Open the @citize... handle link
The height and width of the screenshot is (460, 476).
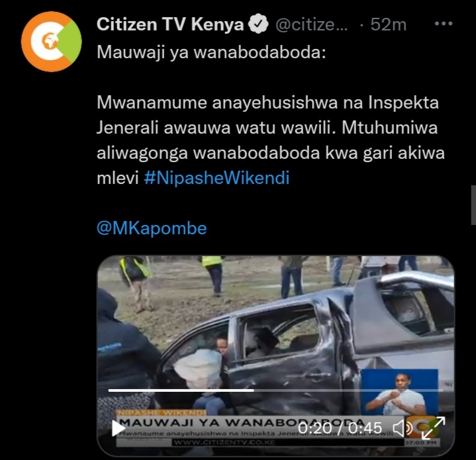click(311, 24)
